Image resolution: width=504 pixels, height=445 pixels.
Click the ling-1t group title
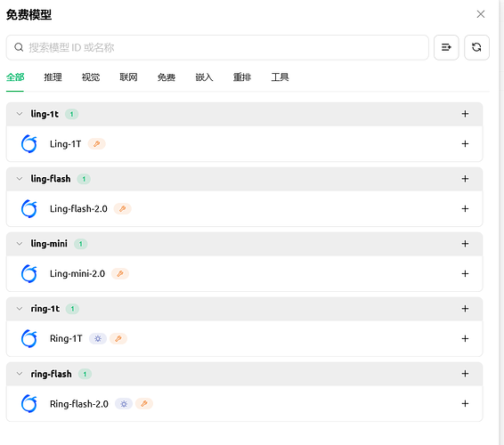coord(45,114)
